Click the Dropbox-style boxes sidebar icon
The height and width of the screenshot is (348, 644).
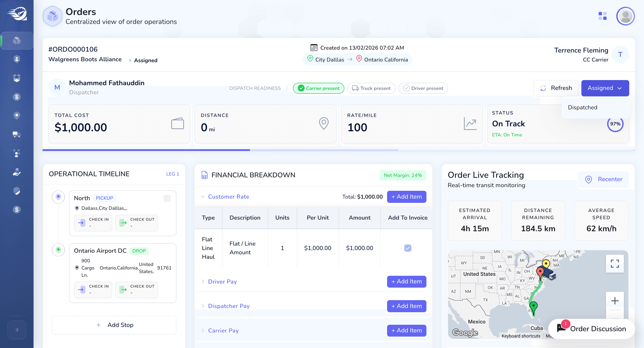coord(17,78)
